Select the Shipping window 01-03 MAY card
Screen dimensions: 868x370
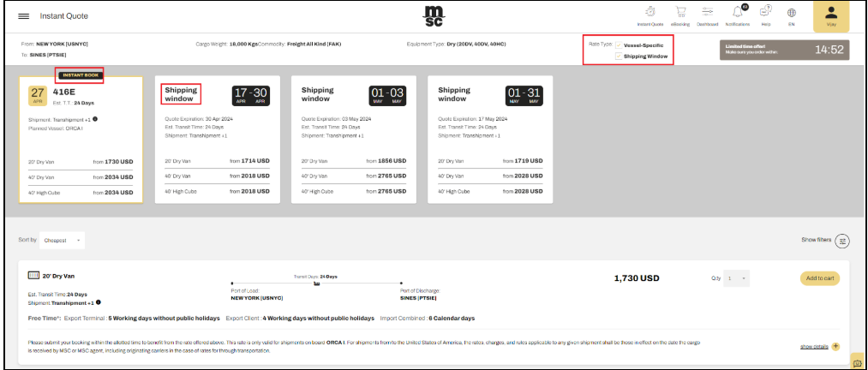point(354,140)
